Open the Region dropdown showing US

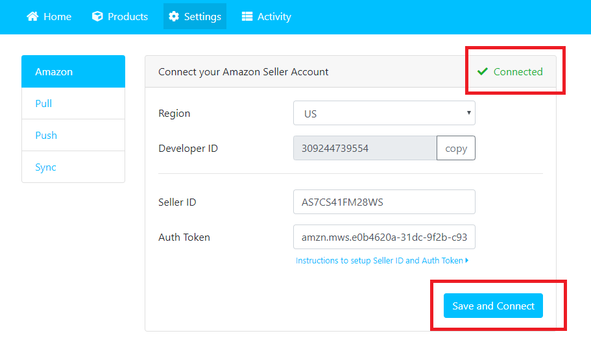(x=384, y=113)
